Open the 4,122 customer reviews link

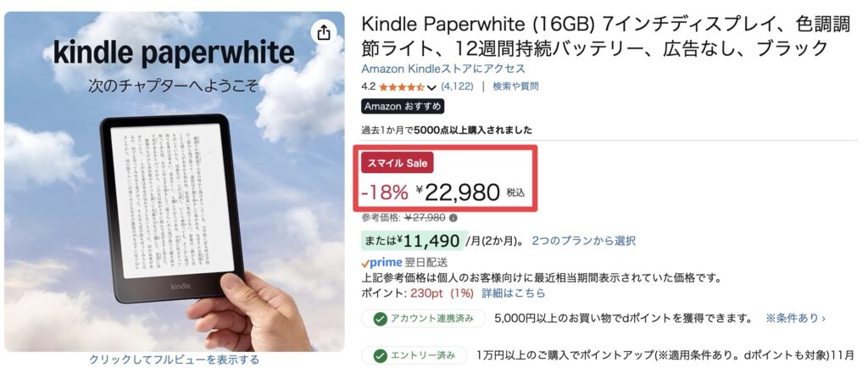click(x=458, y=86)
